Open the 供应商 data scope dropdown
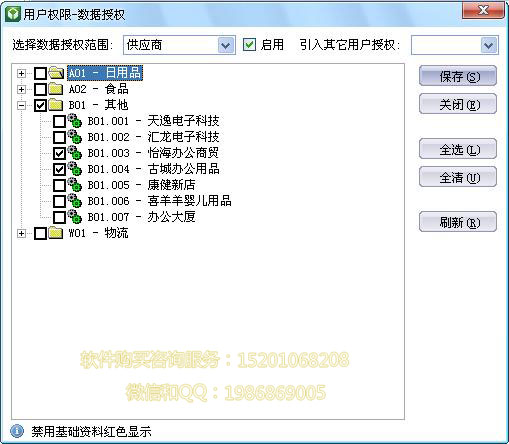 226,45
